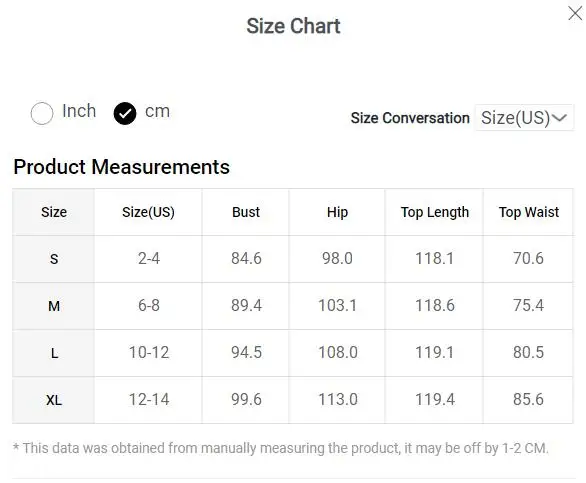Select the Inch radio button

click(x=41, y=113)
